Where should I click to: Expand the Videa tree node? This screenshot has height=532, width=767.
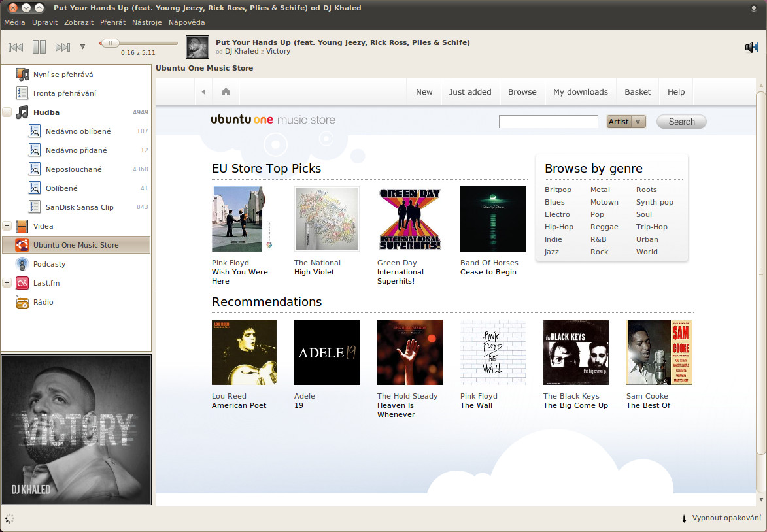(7, 226)
